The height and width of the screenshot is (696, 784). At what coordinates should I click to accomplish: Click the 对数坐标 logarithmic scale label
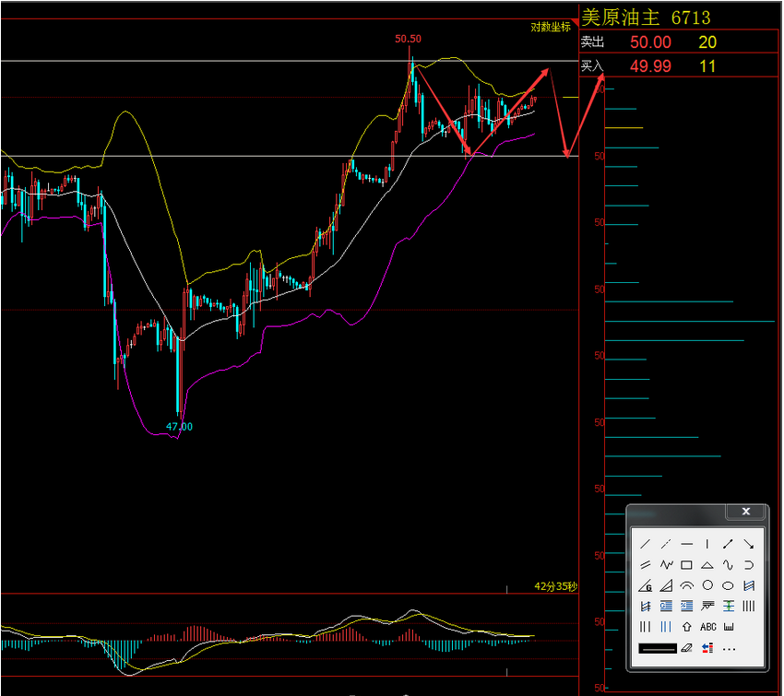click(551, 27)
